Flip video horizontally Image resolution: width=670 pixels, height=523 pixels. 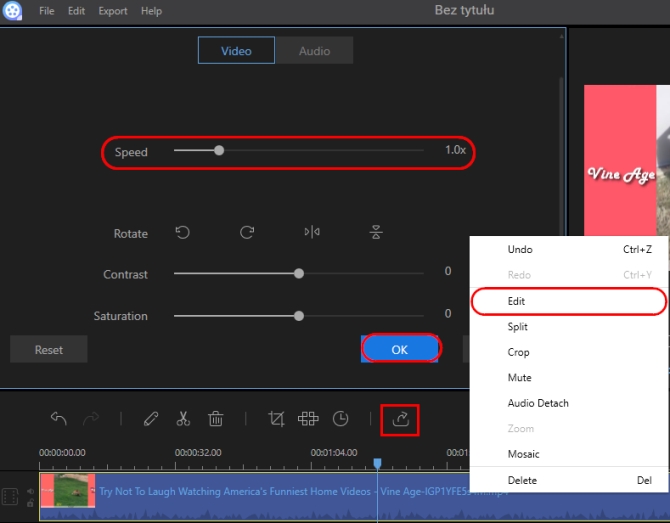312,232
